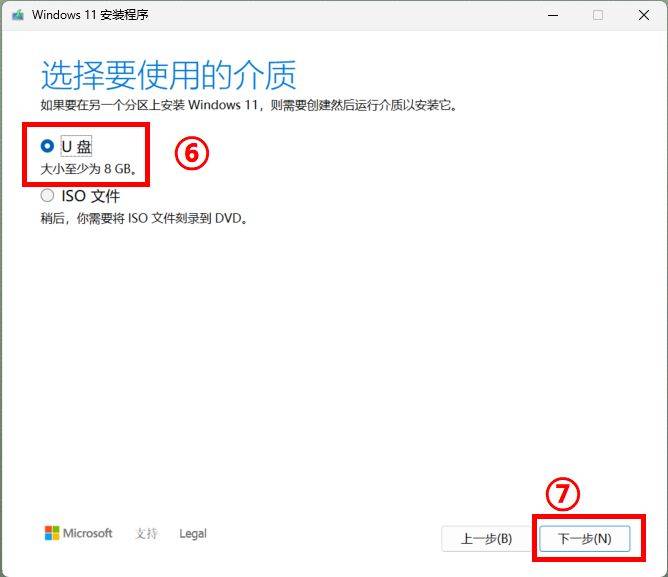This screenshot has height=577, width=668.
Task: Go back with 上一步(B) button
Action: [487, 539]
